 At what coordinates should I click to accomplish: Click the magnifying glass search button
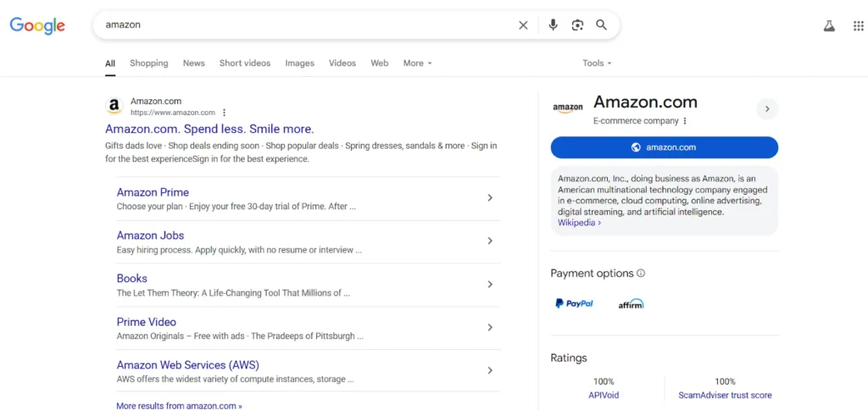[601, 25]
